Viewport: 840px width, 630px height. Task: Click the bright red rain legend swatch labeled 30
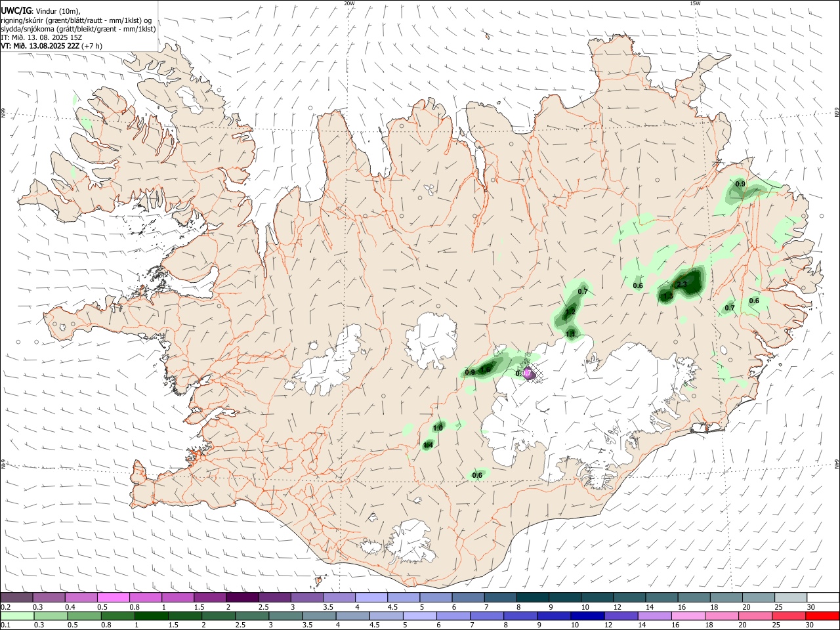(822, 616)
